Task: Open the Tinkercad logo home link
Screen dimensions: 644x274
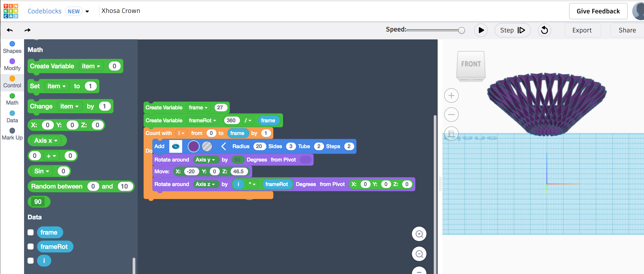Action: (x=11, y=11)
